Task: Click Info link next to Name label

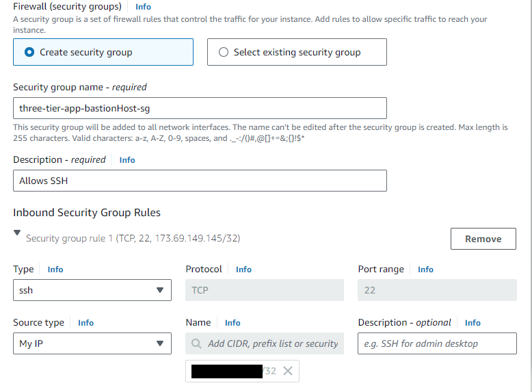Action: tap(232, 323)
